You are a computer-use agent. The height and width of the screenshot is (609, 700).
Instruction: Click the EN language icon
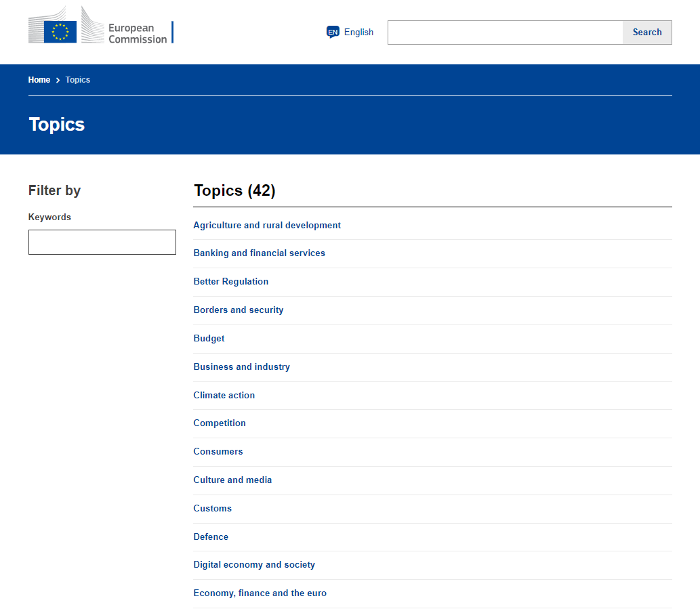(333, 32)
